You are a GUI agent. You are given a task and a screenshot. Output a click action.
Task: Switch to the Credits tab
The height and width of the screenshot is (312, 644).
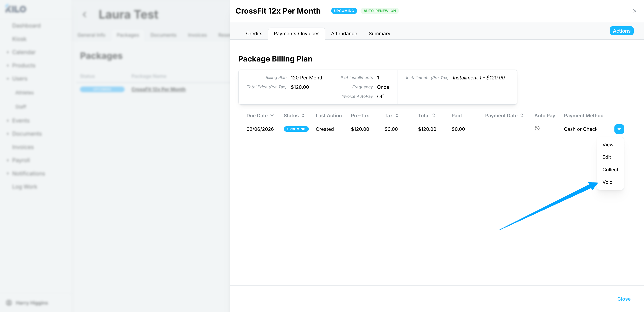coord(254,33)
